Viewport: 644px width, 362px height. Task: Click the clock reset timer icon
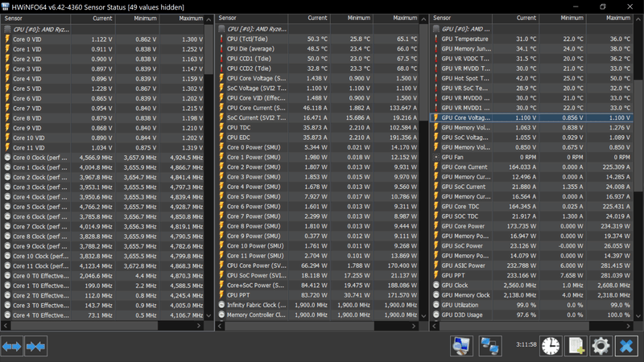tap(551, 346)
